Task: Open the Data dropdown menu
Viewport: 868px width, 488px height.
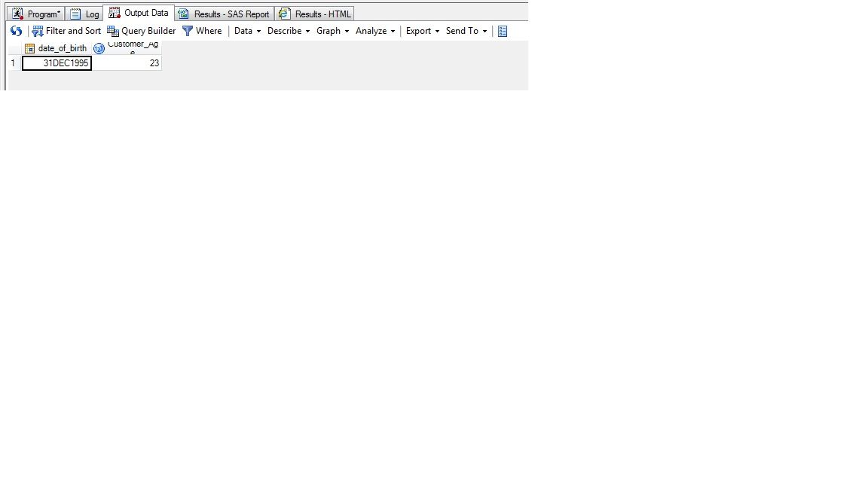Action: 245,31
